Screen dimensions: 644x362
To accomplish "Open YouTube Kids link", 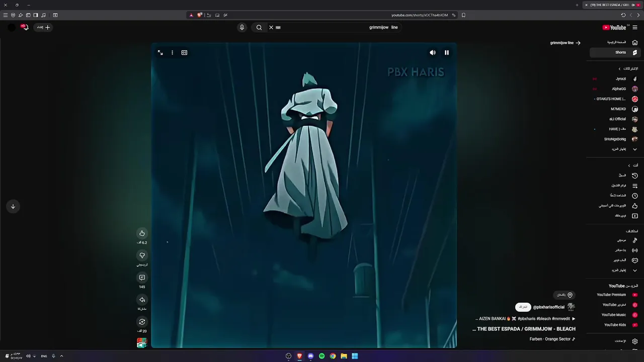I will pos(615,325).
